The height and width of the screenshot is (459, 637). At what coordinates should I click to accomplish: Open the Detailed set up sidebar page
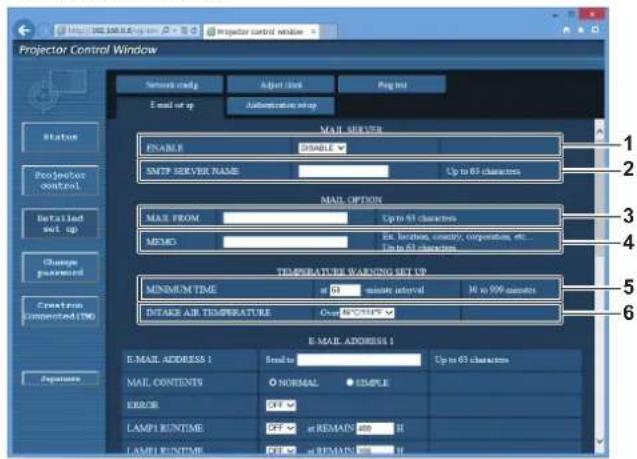[x=60, y=223]
